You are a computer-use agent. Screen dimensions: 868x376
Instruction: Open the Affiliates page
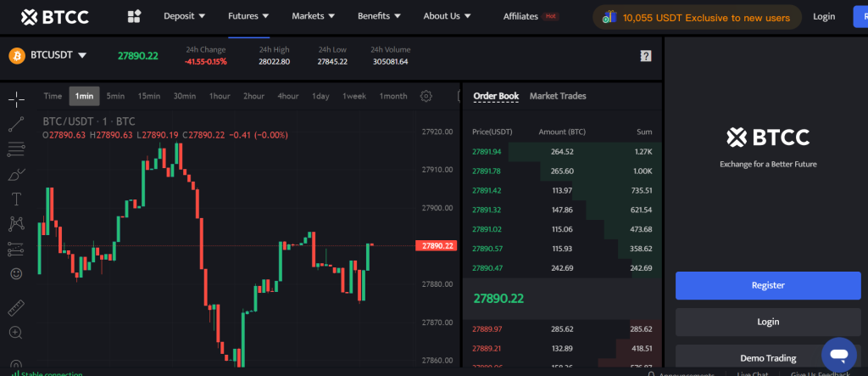click(x=520, y=16)
